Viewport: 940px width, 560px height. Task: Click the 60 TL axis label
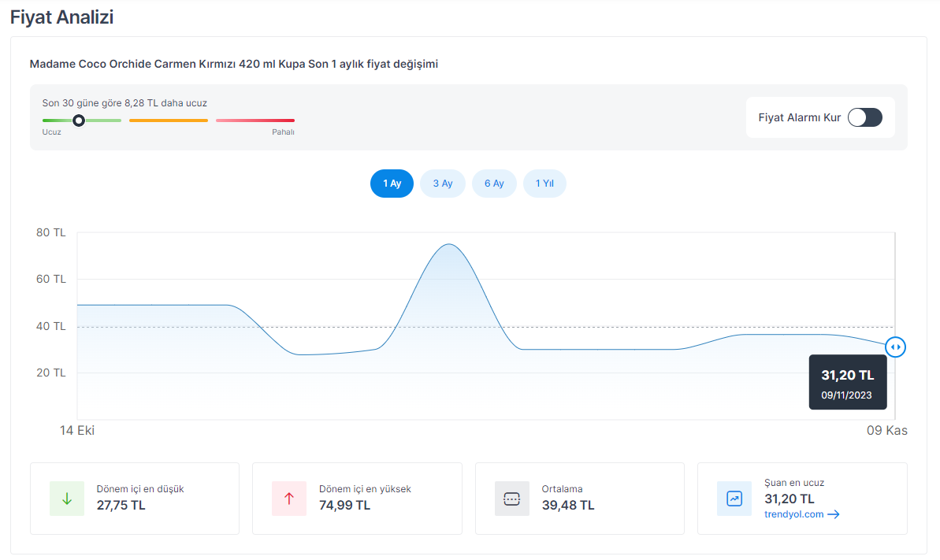pos(51,280)
